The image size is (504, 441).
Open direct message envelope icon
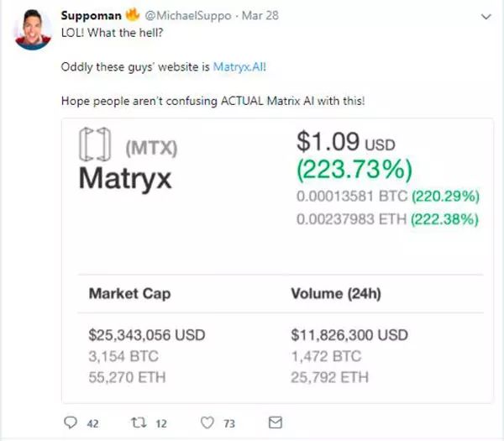point(274,423)
